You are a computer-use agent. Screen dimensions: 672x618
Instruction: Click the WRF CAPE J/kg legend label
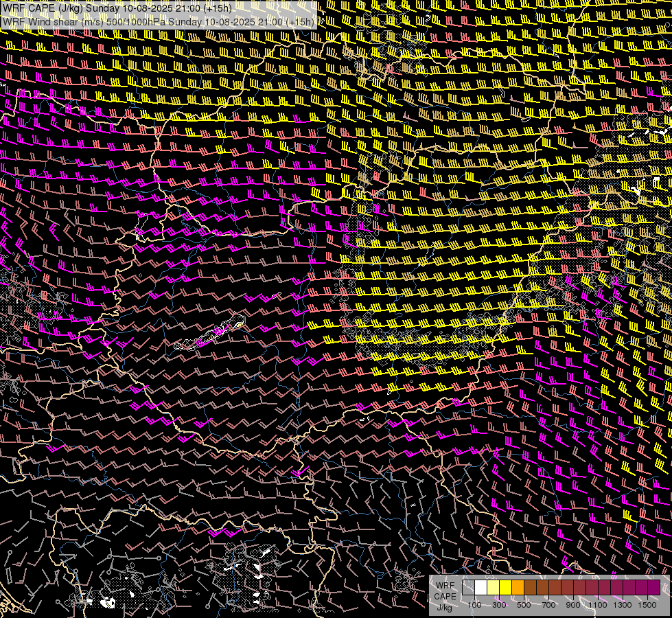click(445, 597)
